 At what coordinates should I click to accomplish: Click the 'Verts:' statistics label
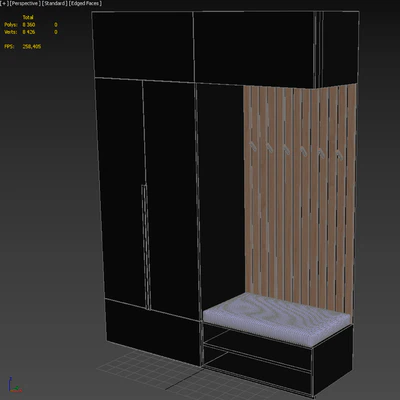pos(11,32)
